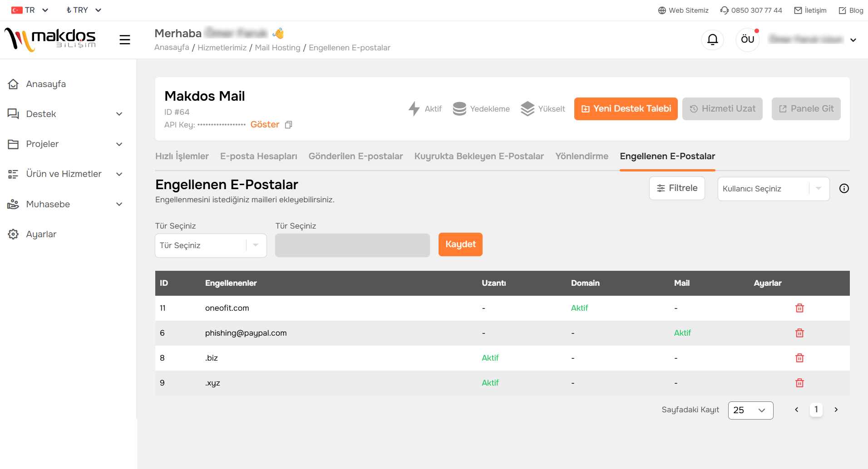Click the 0850 307 77 44 phone link
The width and height of the screenshot is (868, 469).
(x=751, y=10)
